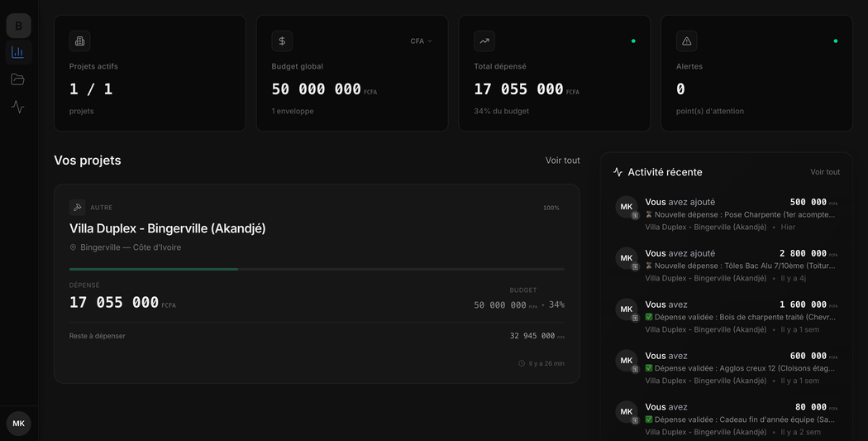Click the 34% du budget text
This screenshot has height=441, width=868.
pos(501,111)
